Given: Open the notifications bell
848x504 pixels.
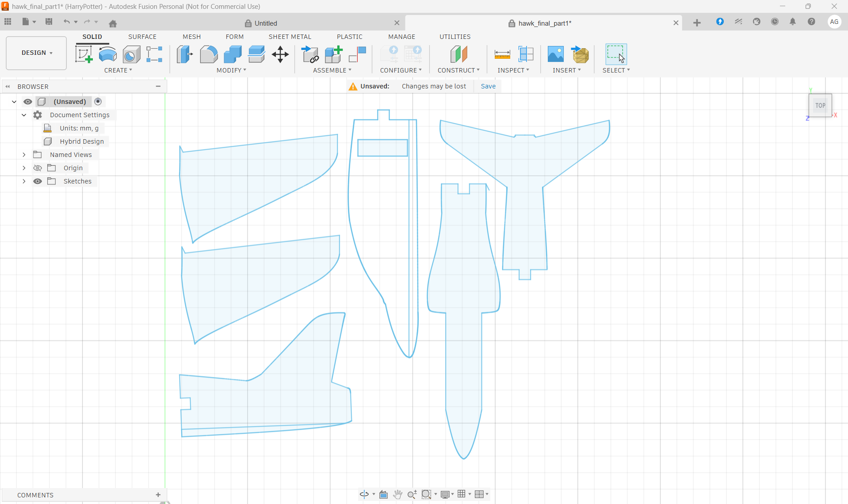Looking at the screenshot, I should 793,22.
